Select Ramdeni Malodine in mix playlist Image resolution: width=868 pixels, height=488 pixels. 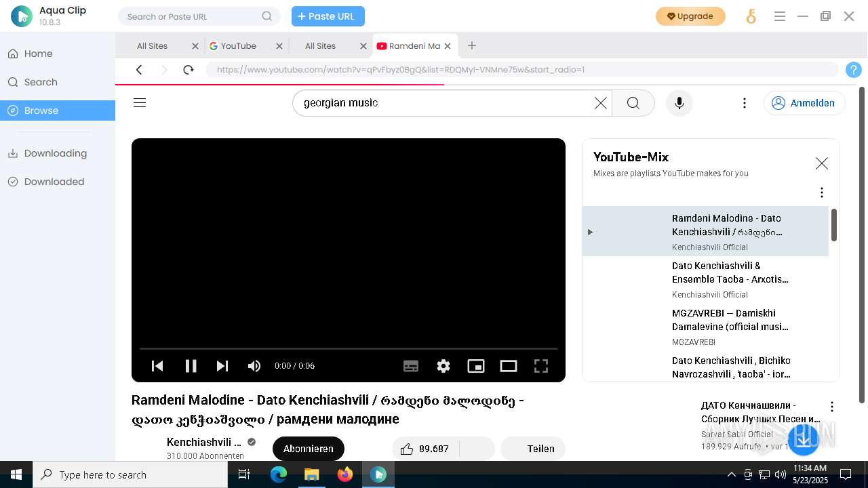[x=705, y=232]
